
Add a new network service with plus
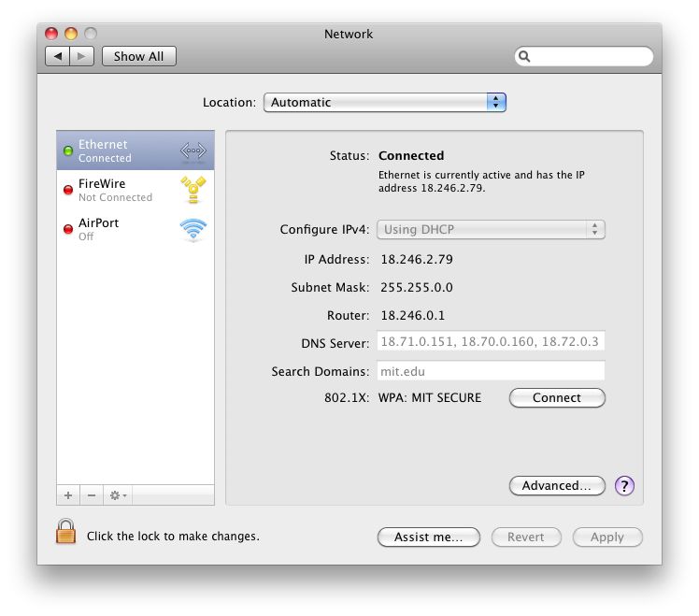[x=68, y=495]
